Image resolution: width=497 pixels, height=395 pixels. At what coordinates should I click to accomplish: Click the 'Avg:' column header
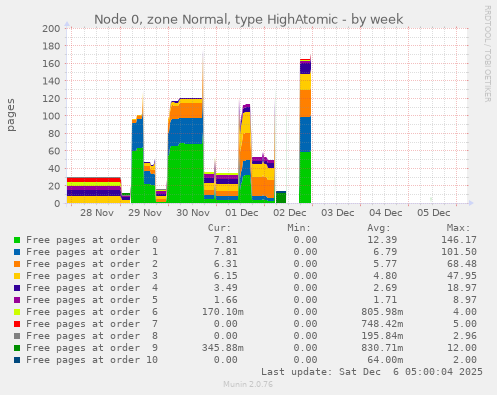click(379, 228)
